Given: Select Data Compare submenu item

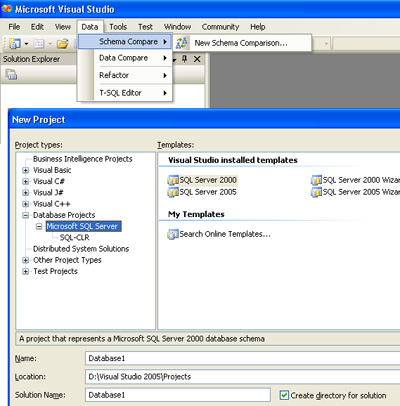Looking at the screenshot, I should (x=125, y=58).
